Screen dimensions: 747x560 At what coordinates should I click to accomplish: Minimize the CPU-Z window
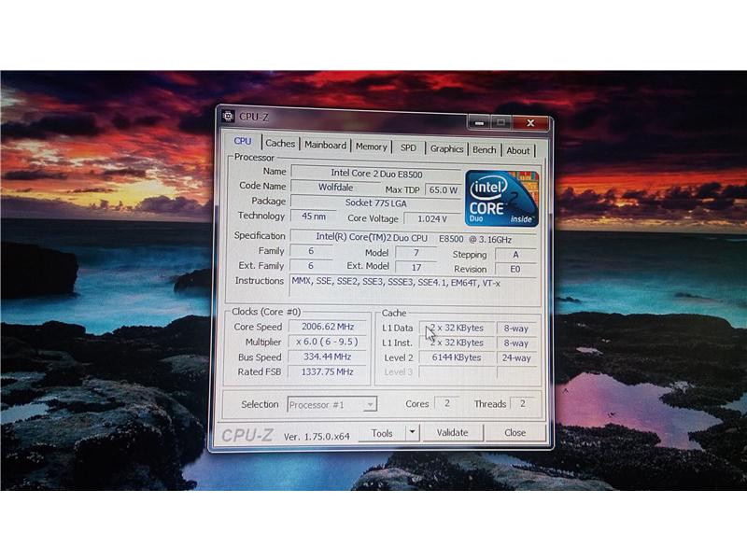click(480, 123)
